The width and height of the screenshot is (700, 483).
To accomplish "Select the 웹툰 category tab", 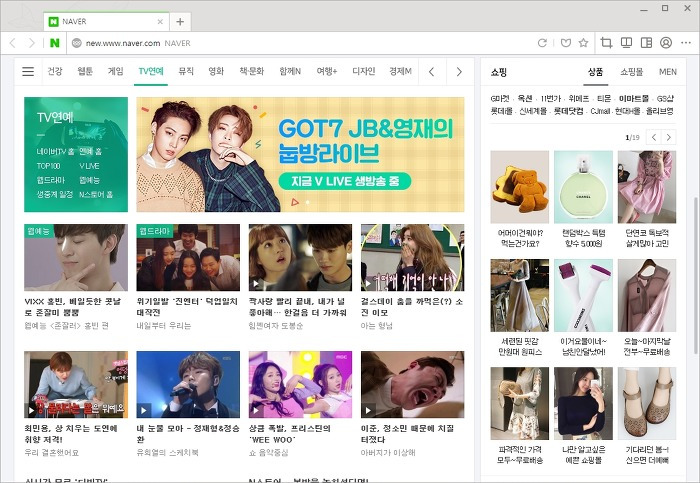I will (85, 71).
